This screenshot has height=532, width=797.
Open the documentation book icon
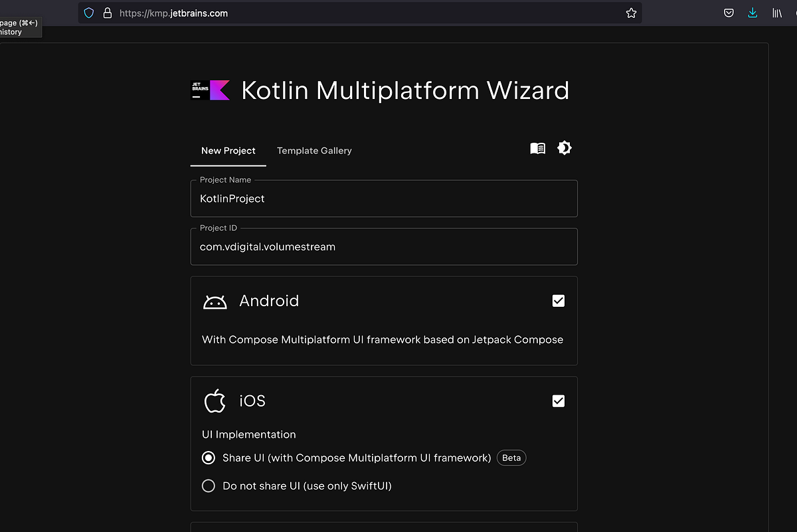[x=537, y=148]
